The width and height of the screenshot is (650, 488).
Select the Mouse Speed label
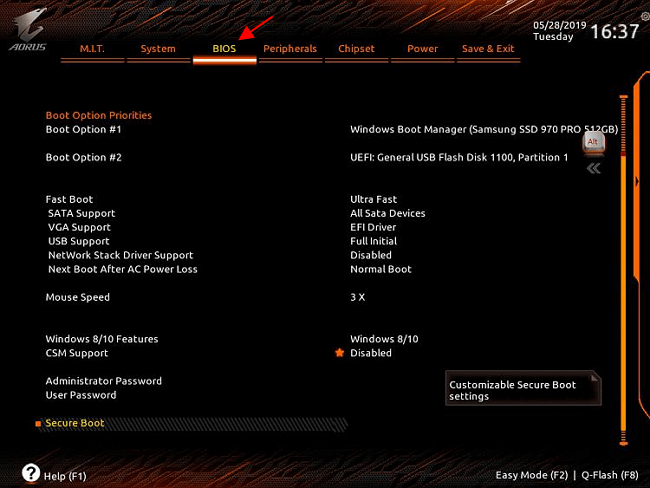[78, 297]
